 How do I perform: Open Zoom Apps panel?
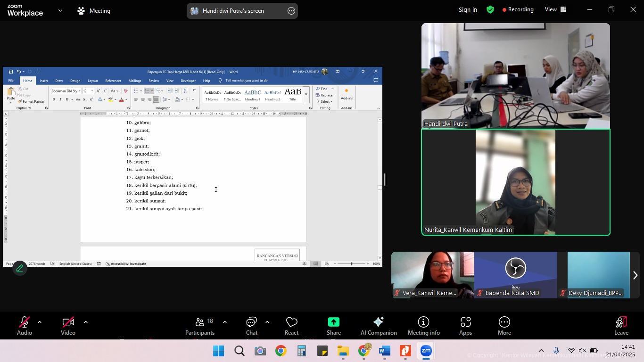tap(465, 326)
